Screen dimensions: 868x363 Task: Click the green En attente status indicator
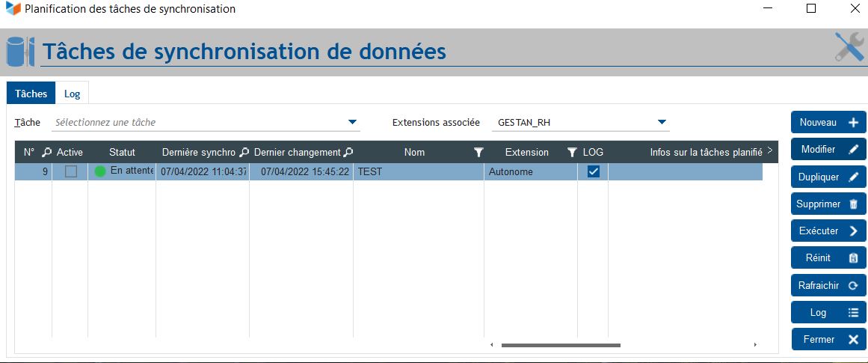coord(100,171)
